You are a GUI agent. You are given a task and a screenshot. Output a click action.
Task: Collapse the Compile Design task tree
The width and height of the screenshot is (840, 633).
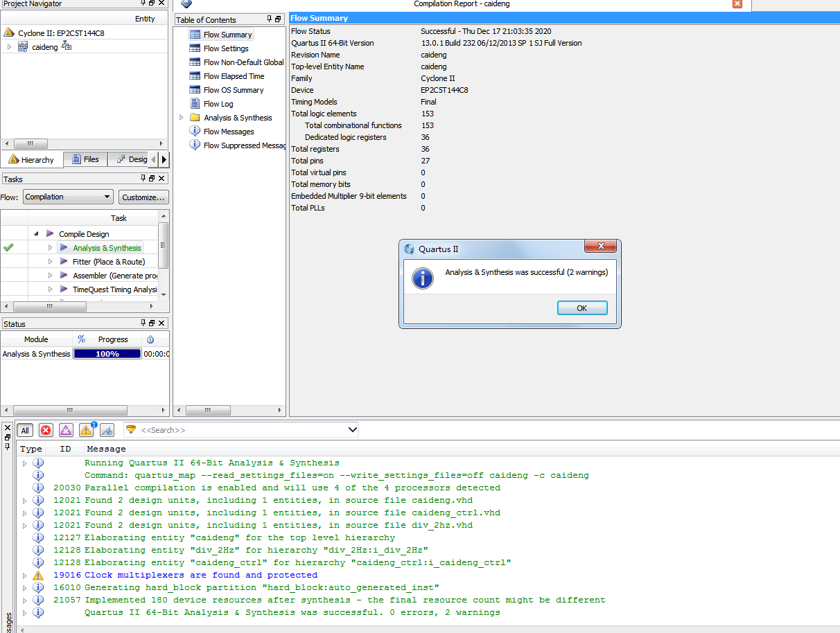coord(36,234)
